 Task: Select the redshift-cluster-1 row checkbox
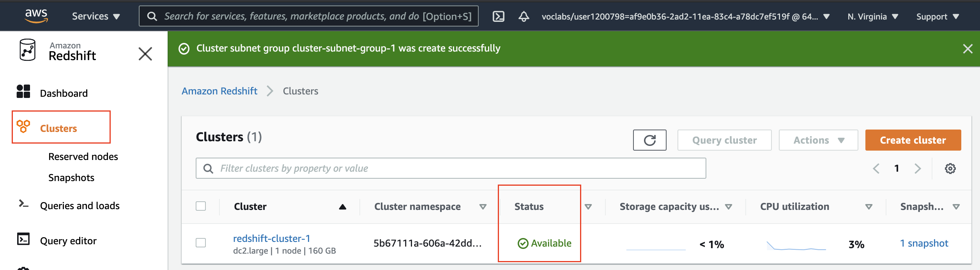pyautogui.click(x=201, y=243)
